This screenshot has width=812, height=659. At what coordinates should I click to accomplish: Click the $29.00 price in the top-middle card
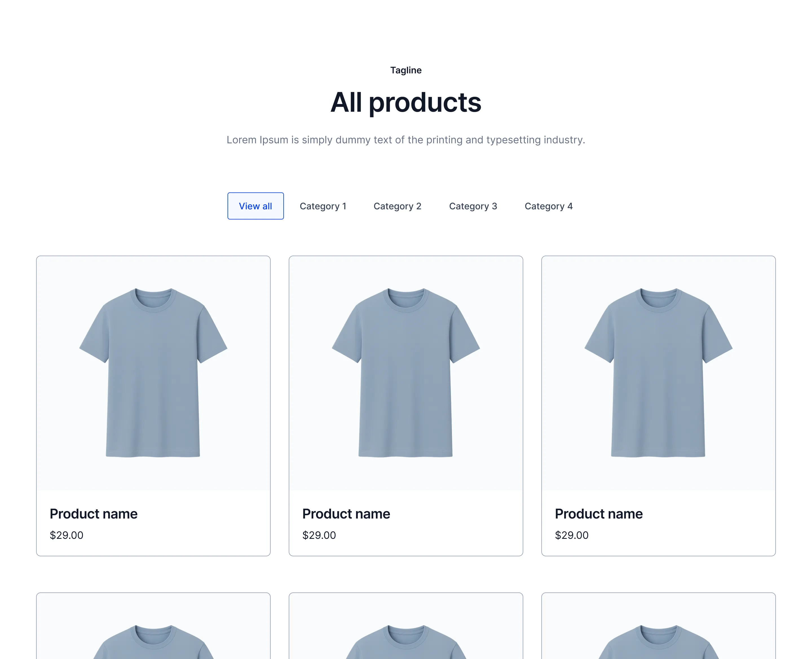319,535
